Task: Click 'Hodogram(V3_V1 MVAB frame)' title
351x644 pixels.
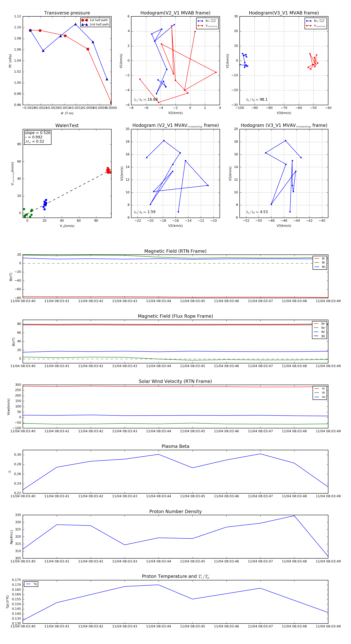Action: click(x=284, y=13)
